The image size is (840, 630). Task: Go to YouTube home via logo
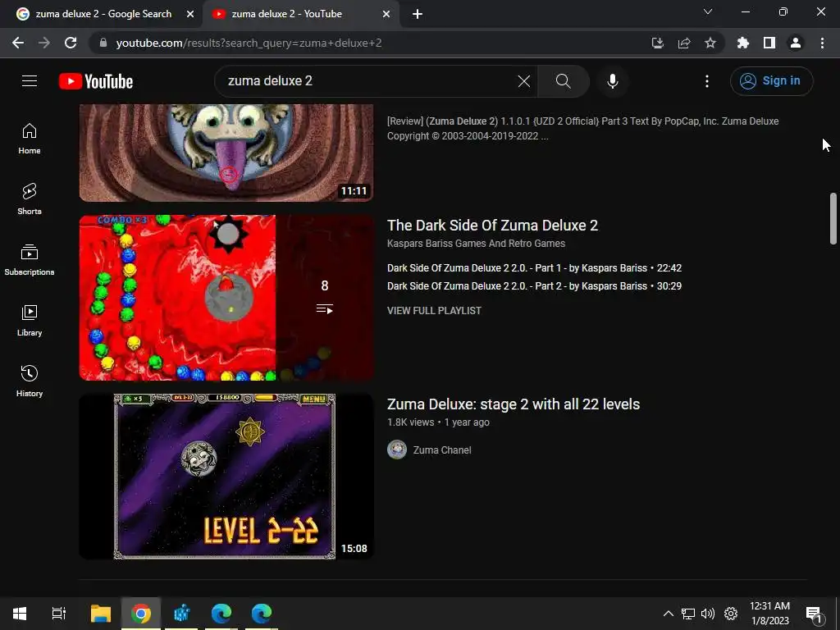point(96,81)
